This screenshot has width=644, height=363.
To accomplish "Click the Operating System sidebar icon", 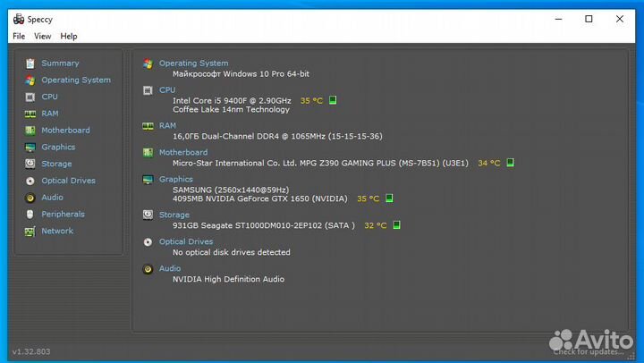I will point(30,80).
